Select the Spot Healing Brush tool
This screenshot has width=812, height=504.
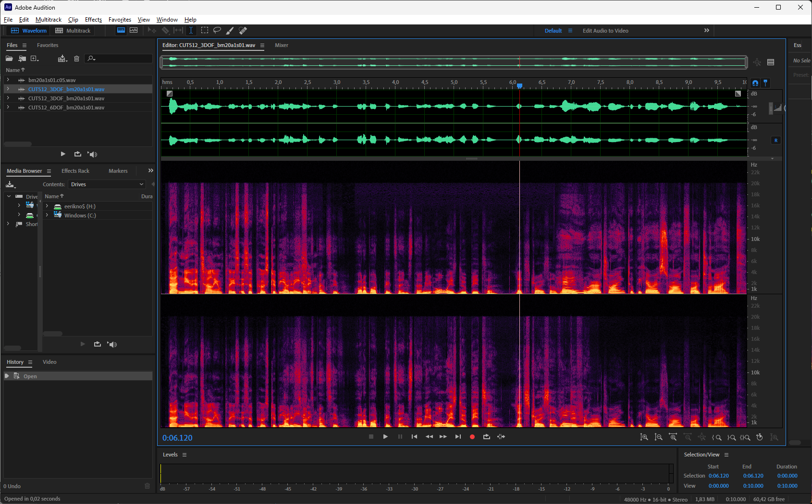coord(243,30)
